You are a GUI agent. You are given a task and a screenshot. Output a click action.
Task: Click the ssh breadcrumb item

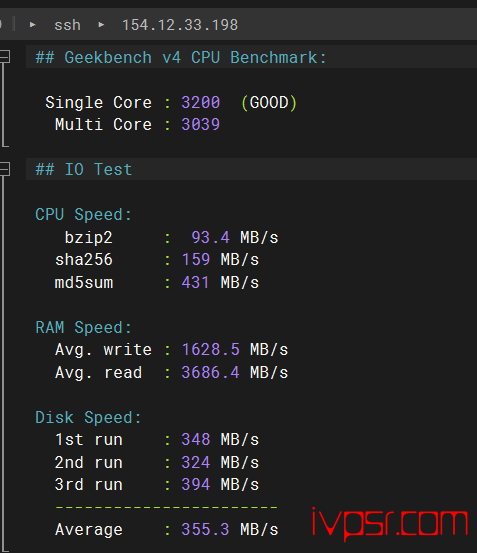pyautogui.click(x=67, y=25)
